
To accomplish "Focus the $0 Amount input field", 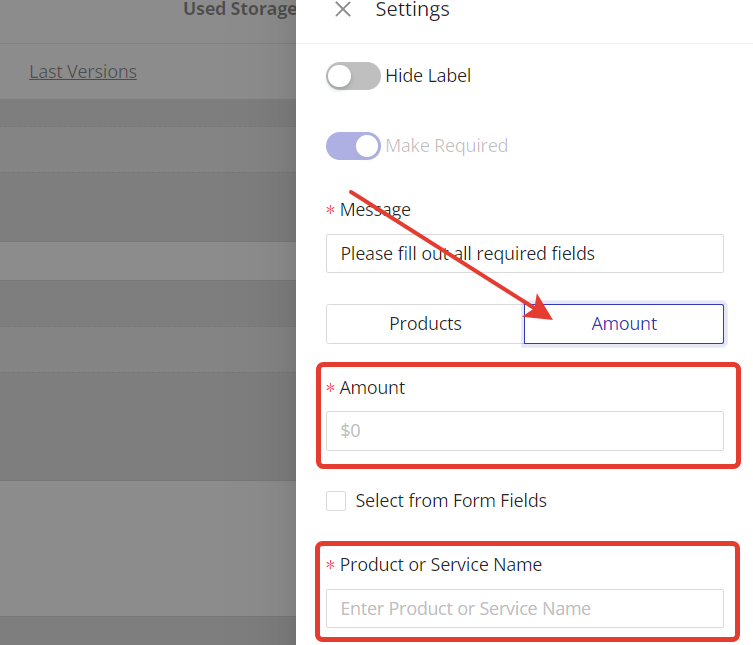I will [x=524, y=431].
